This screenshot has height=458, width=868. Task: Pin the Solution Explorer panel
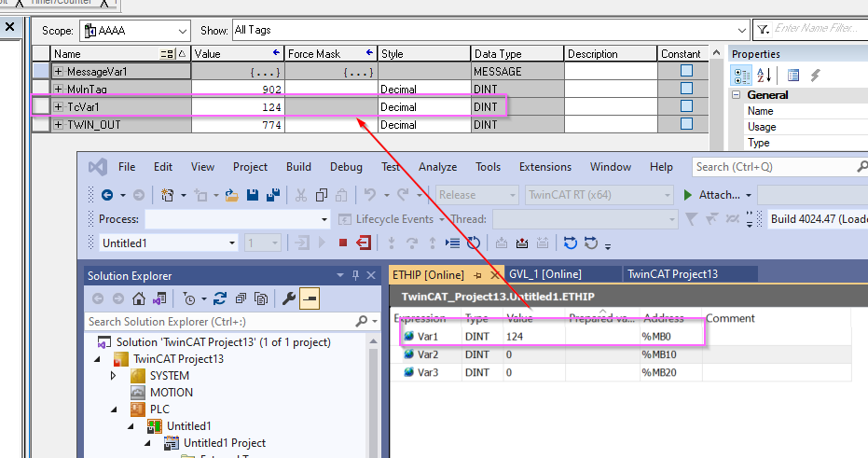coord(356,275)
